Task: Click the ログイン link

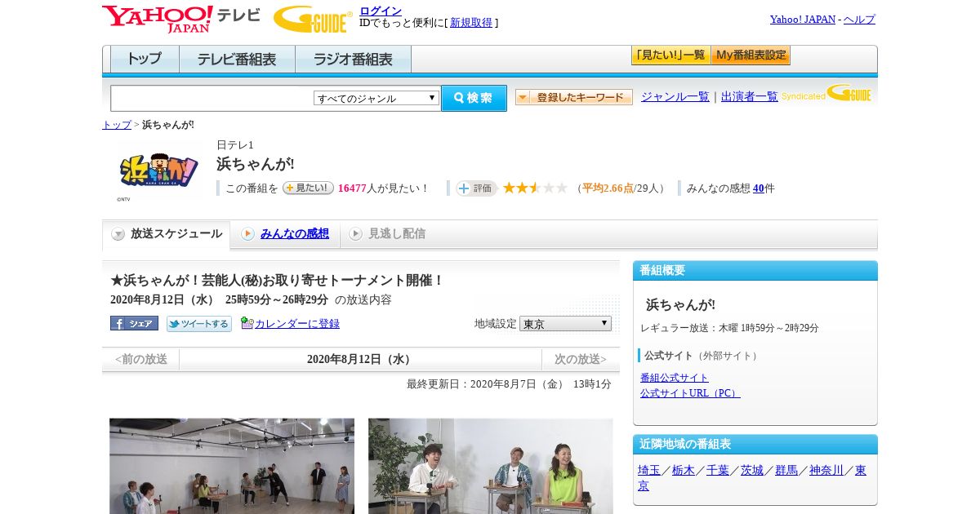Action: click(381, 11)
